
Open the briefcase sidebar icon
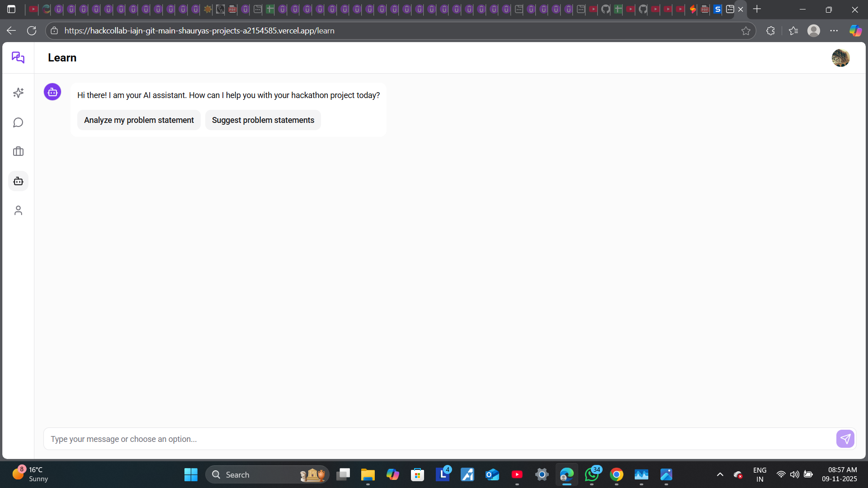[x=18, y=151]
